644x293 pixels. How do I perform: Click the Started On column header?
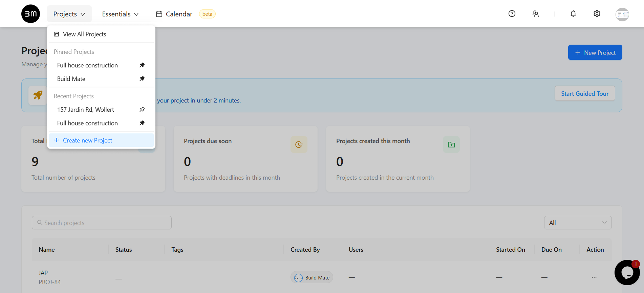pyautogui.click(x=511, y=250)
